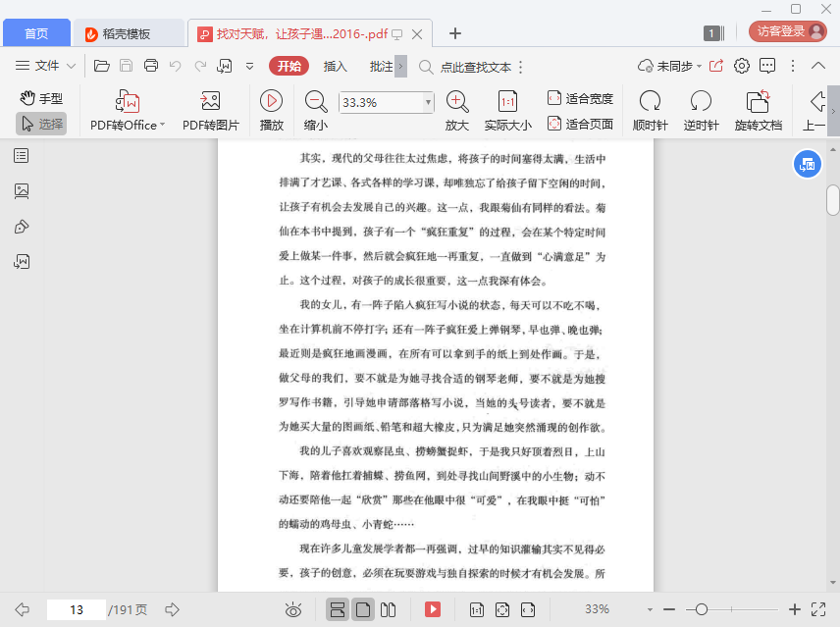This screenshot has height=627, width=840.
Task: Choose 适合页面 fit page
Action: coord(580,124)
